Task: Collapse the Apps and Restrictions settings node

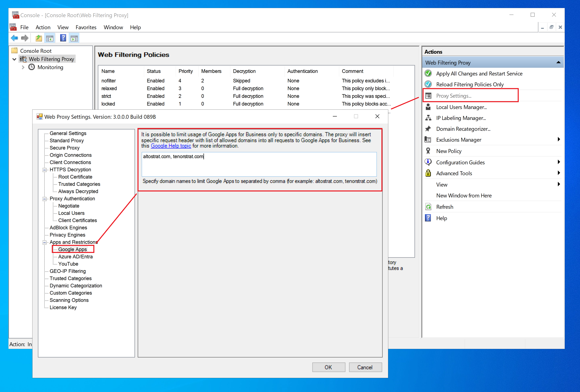Action: pyautogui.click(x=44, y=242)
